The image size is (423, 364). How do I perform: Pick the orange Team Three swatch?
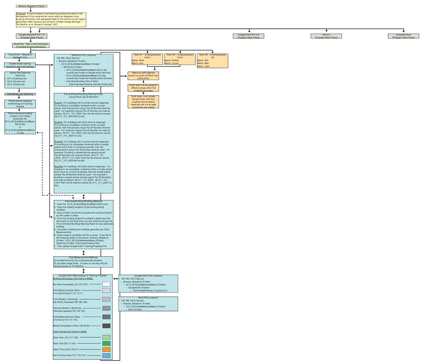[x=106, y=350]
